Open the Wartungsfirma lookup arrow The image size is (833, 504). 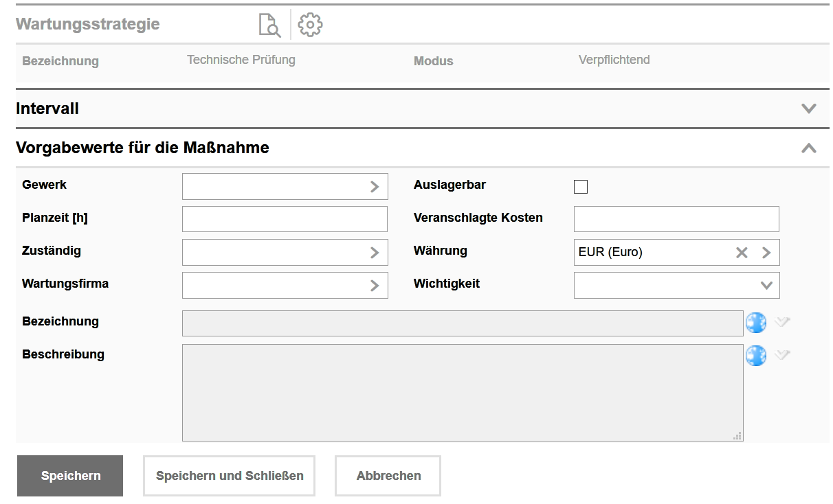pos(375,285)
